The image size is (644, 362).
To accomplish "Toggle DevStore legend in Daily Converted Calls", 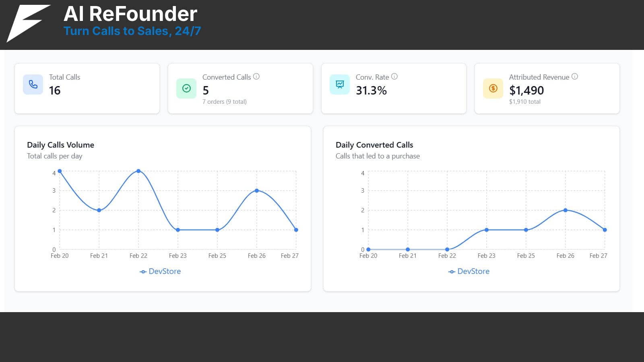I will [x=469, y=271].
